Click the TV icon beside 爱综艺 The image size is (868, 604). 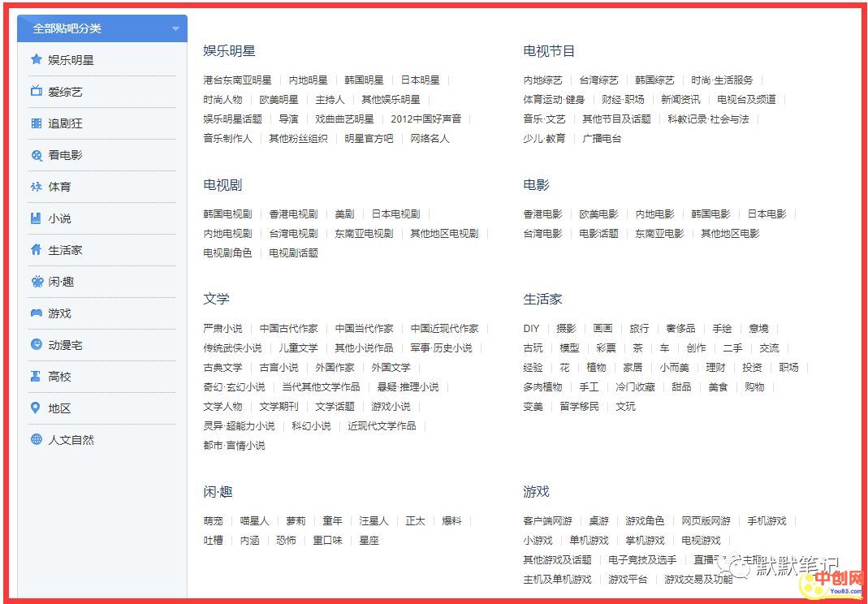click(36, 91)
